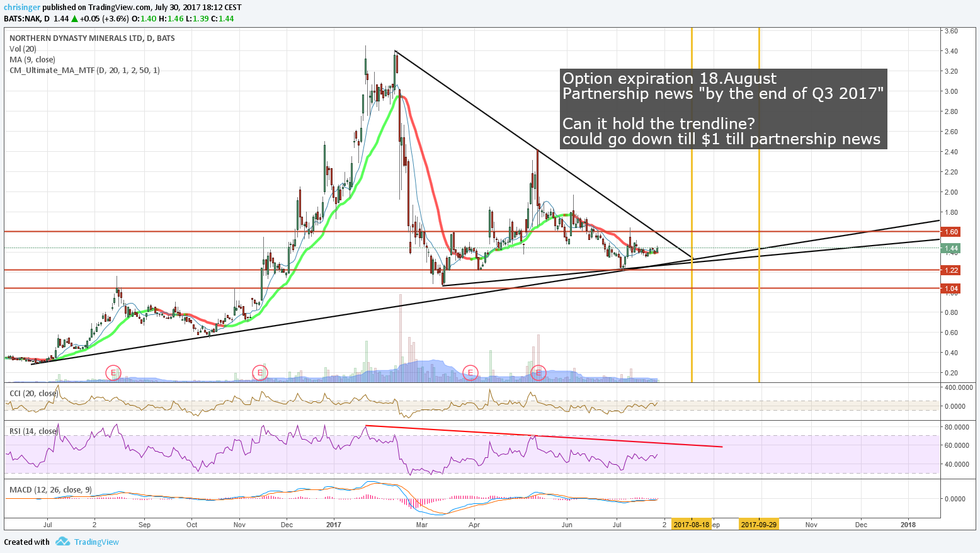Select the RSI (14, close) pane label
This screenshot has width=980, height=553.
click(x=33, y=431)
